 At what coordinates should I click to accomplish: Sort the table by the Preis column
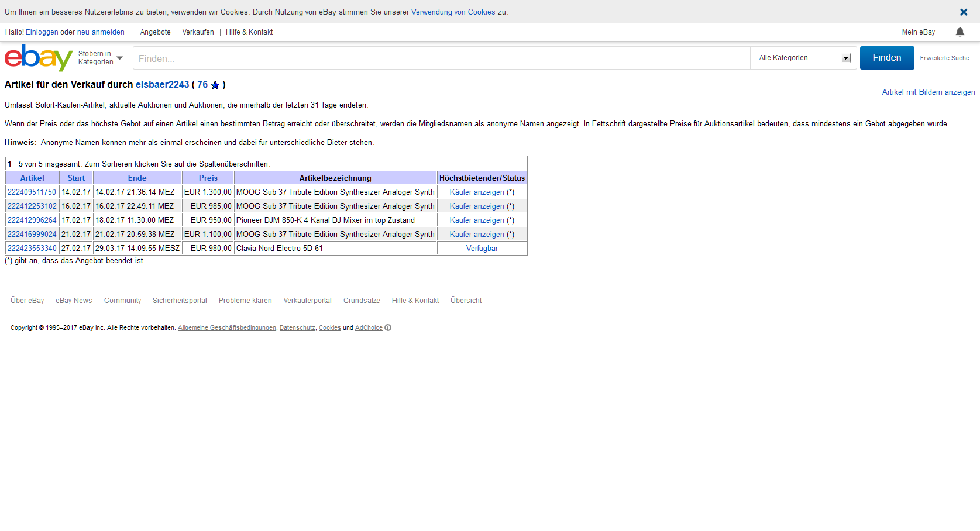(x=208, y=178)
